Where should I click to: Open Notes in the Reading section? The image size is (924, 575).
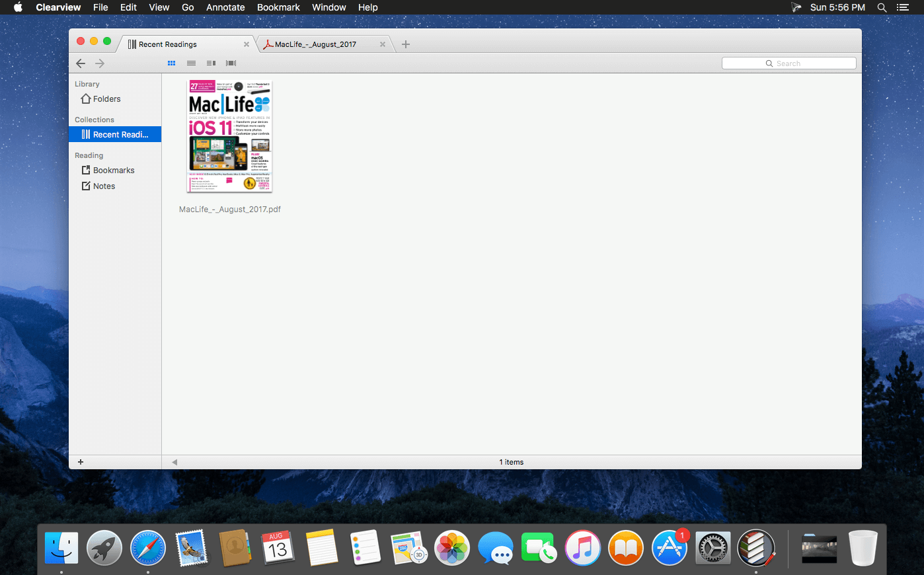point(104,186)
